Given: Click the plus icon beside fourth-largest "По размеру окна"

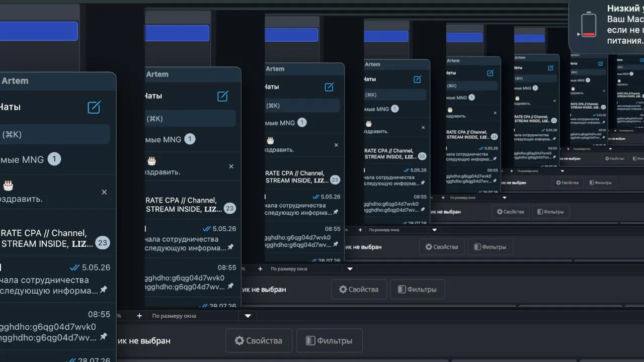Looking at the screenshot, I should 443,198.
